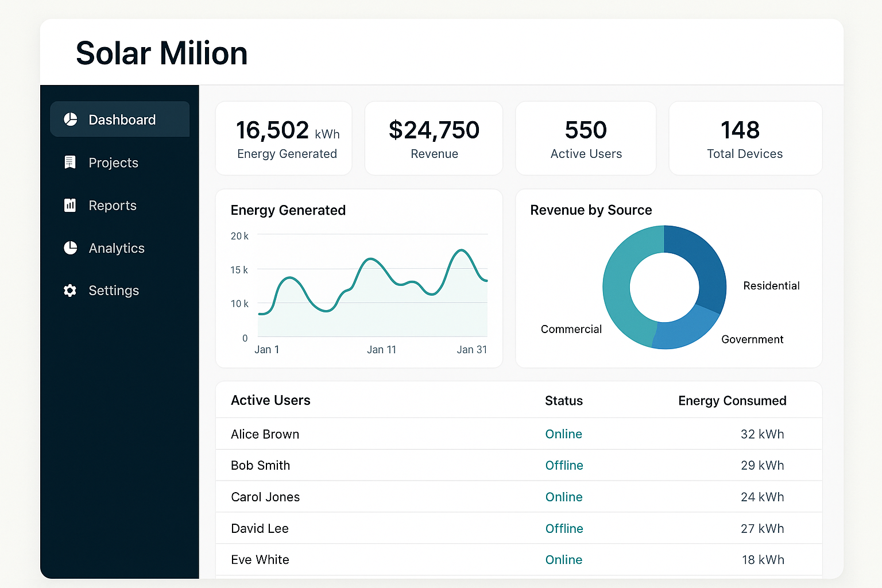Click Alice Brown's row in users table
This screenshot has width=882, height=588.
tap(265, 434)
